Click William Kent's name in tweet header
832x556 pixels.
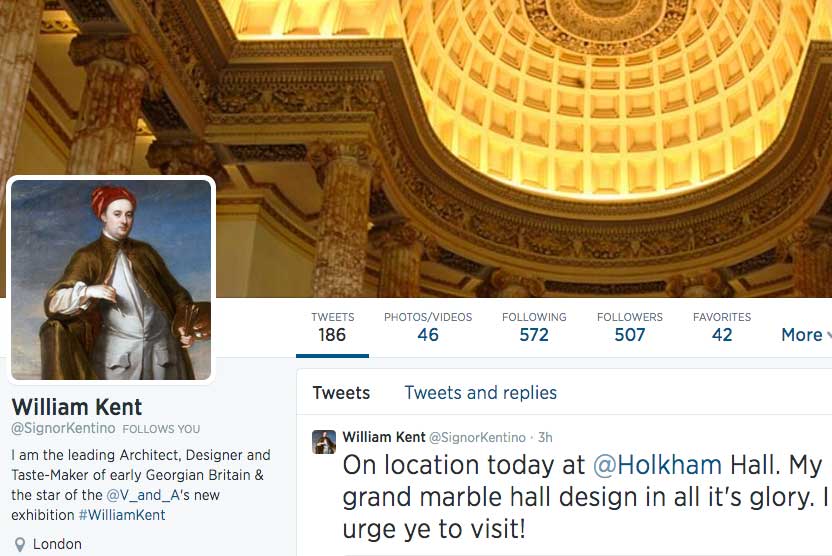(384, 437)
